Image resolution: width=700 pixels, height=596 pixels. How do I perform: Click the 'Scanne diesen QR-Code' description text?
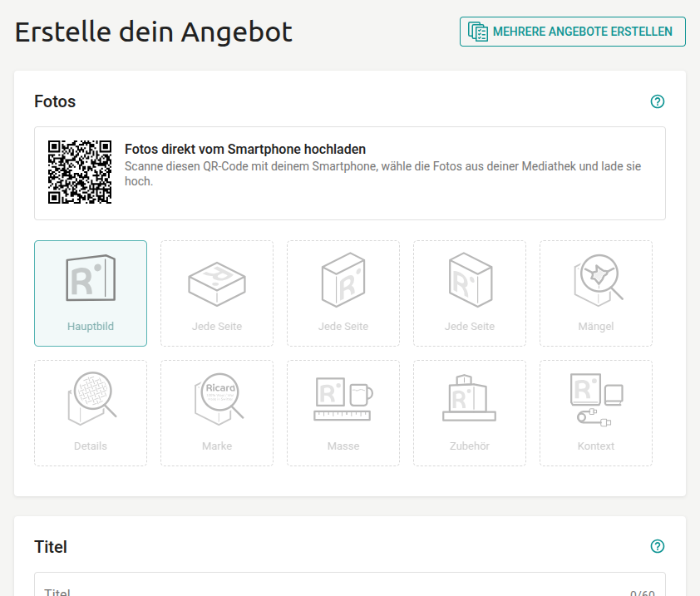click(x=382, y=174)
